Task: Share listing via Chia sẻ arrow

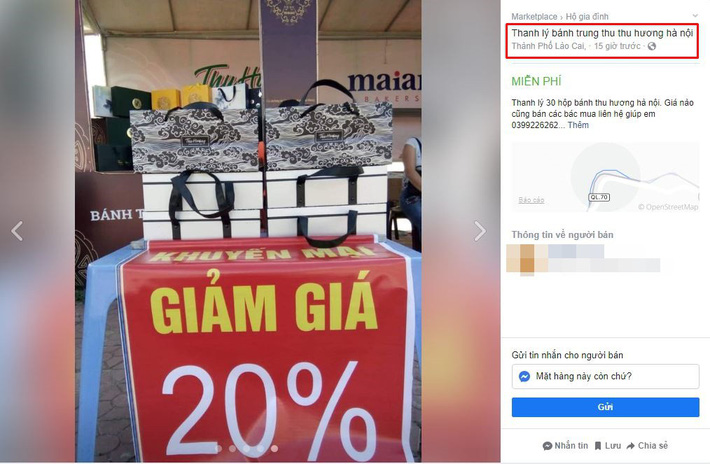Action: (x=630, y=446)
